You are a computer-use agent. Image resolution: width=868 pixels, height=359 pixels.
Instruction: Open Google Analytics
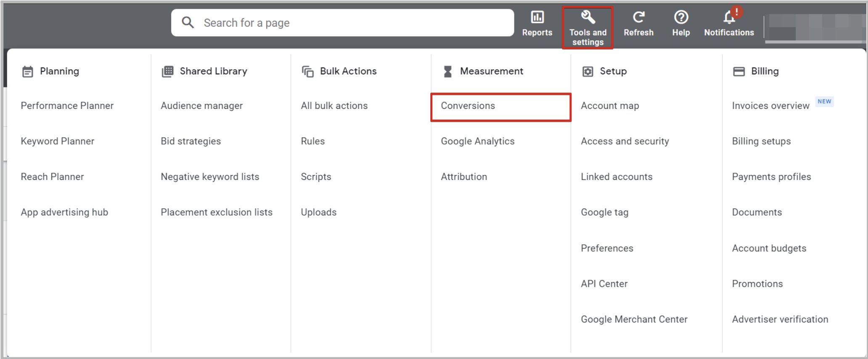point(478,141)
